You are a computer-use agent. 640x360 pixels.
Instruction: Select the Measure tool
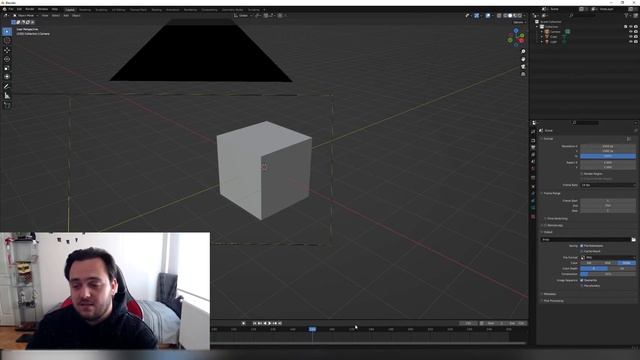(x=7, y=96)
